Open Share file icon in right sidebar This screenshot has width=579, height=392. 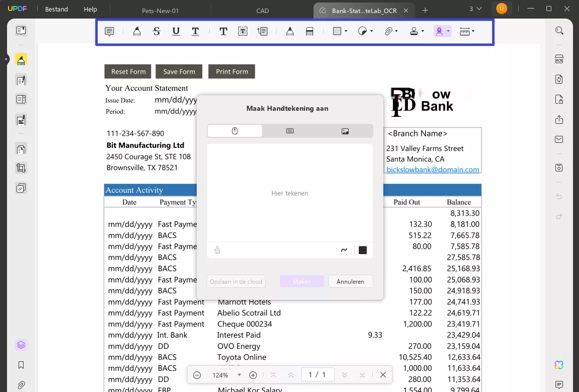click(559, 119)
